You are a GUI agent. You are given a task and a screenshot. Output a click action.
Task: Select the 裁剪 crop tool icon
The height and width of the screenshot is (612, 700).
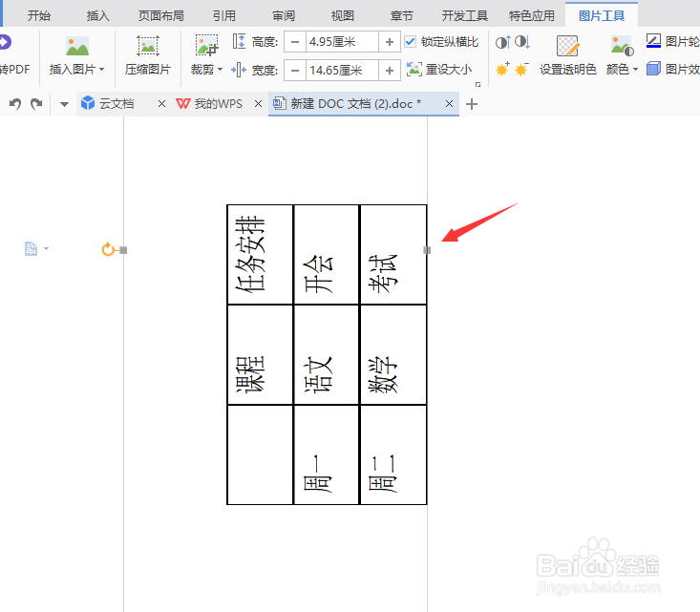point(206,46)
